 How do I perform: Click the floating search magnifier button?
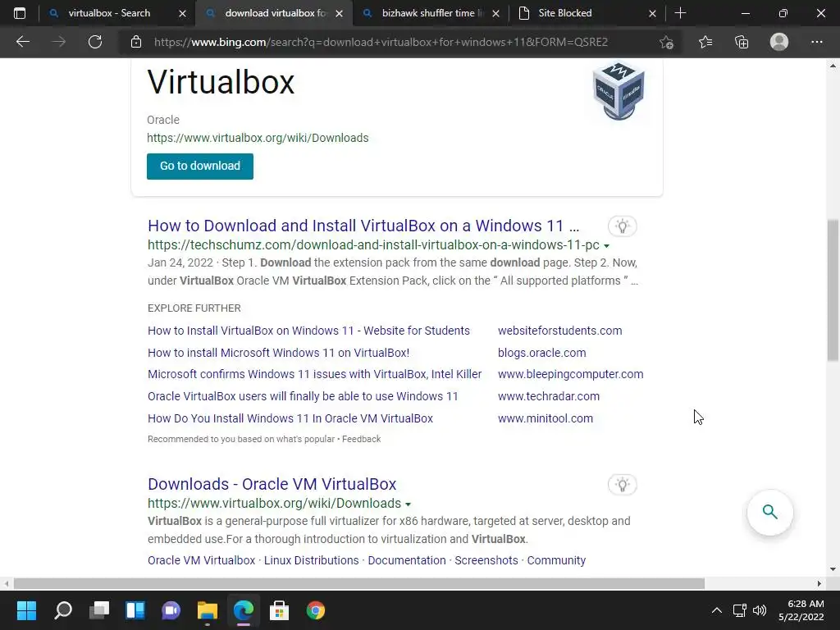coord(769,512)
